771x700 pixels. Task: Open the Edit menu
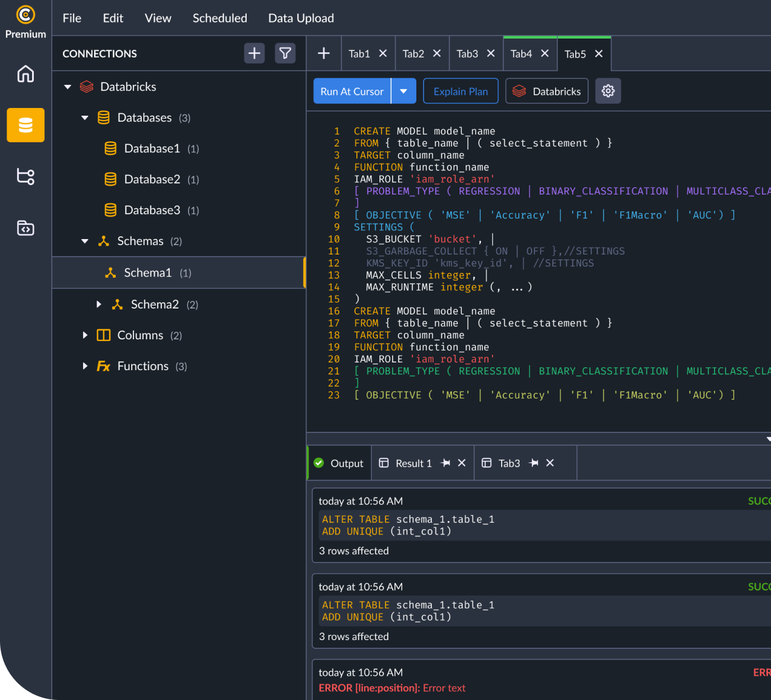tap(113, 18)
